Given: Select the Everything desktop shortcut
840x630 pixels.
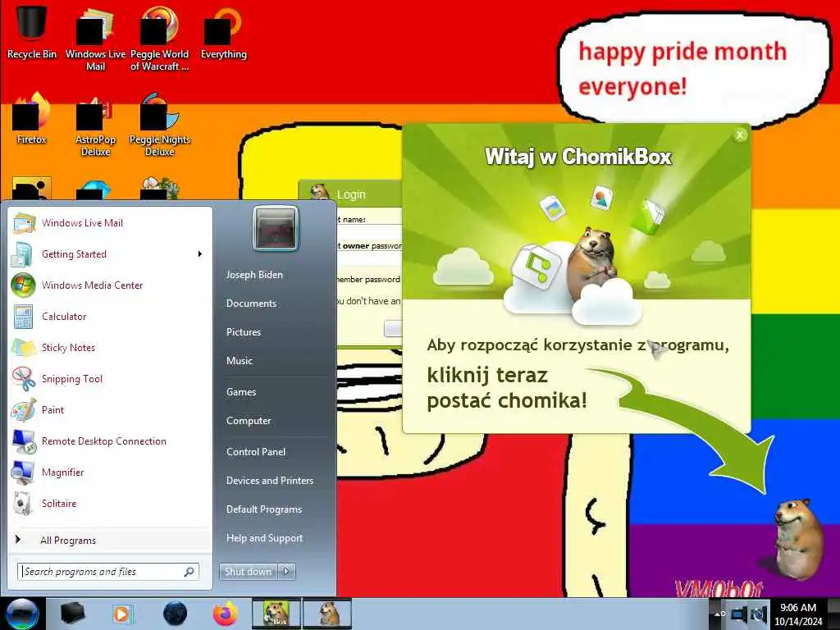Looking at the screenshot, I should (223, 33).
